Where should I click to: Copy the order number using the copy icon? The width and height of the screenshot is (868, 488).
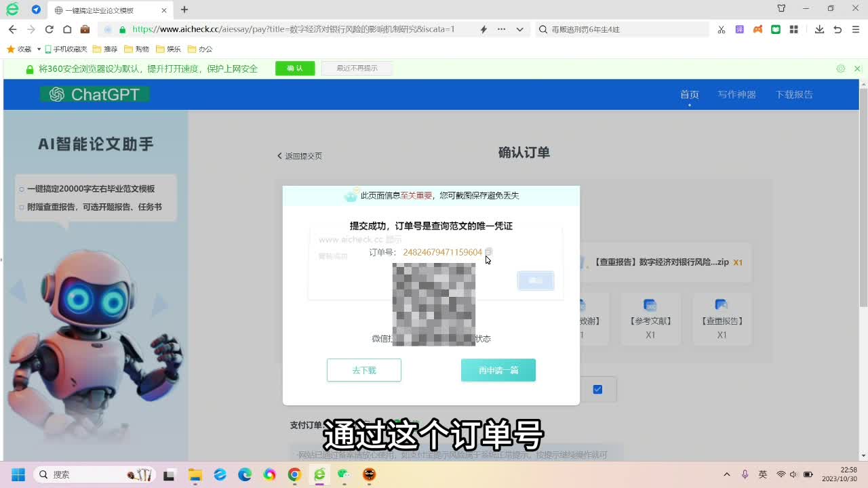(x=488, y=252)
